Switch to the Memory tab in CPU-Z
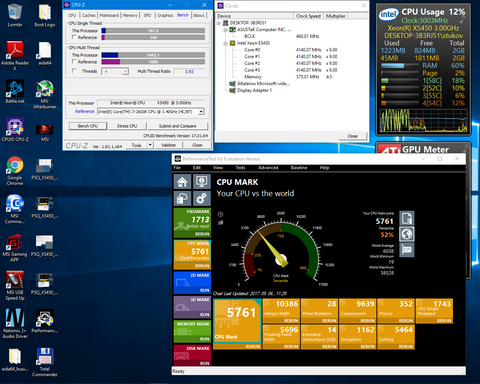The height and width of the screenshot is (384, 480). (130, 15)
